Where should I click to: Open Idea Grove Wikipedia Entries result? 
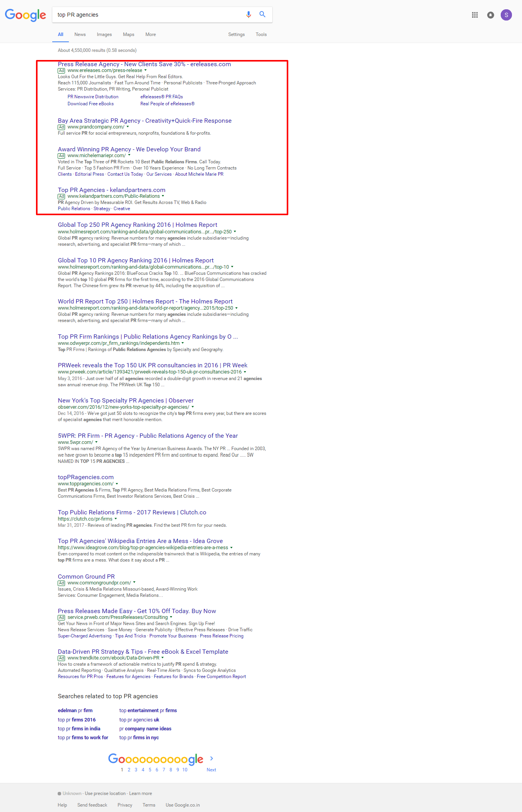tap(140, 541)
